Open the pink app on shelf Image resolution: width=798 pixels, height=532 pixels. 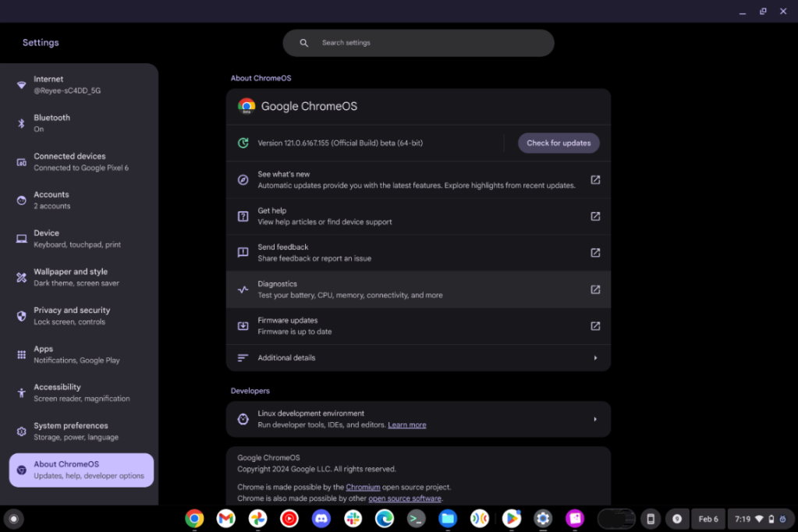(x=575, y=518)
